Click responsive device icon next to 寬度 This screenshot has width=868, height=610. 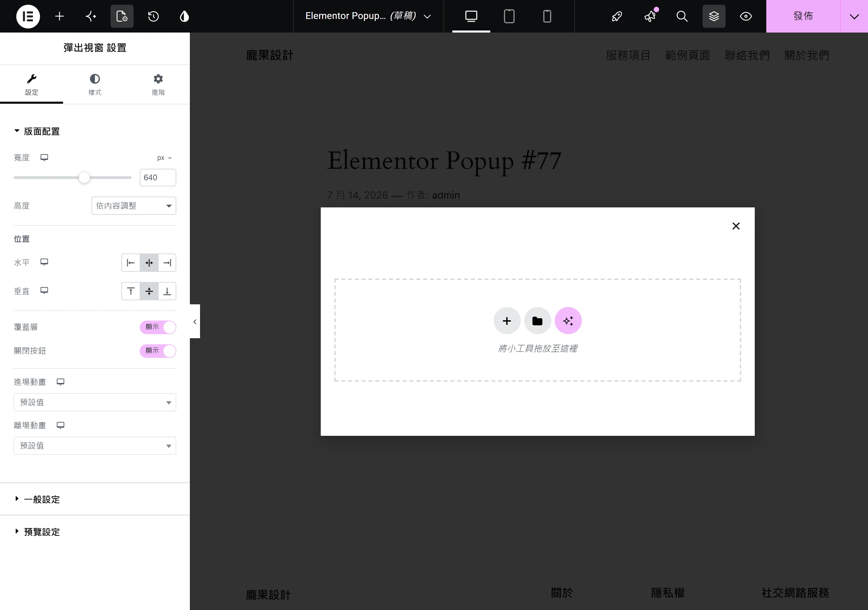[44, 158]
